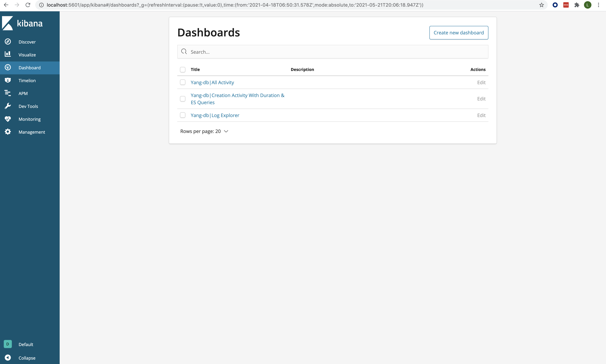Open the Yang-db|Log Explorer dashboard
This screenshot has width=606, height=364.
coord(215,115)
